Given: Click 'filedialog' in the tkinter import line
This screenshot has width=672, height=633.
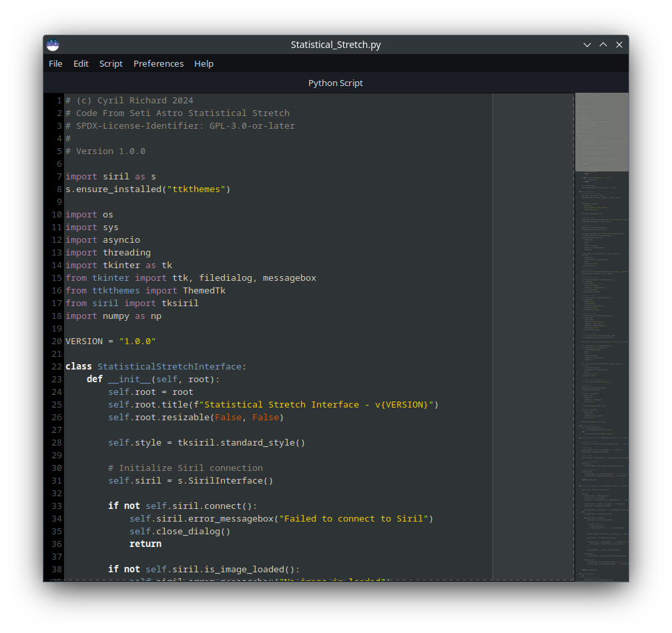Looking at the screenshot, I should [x=226, y=278].
